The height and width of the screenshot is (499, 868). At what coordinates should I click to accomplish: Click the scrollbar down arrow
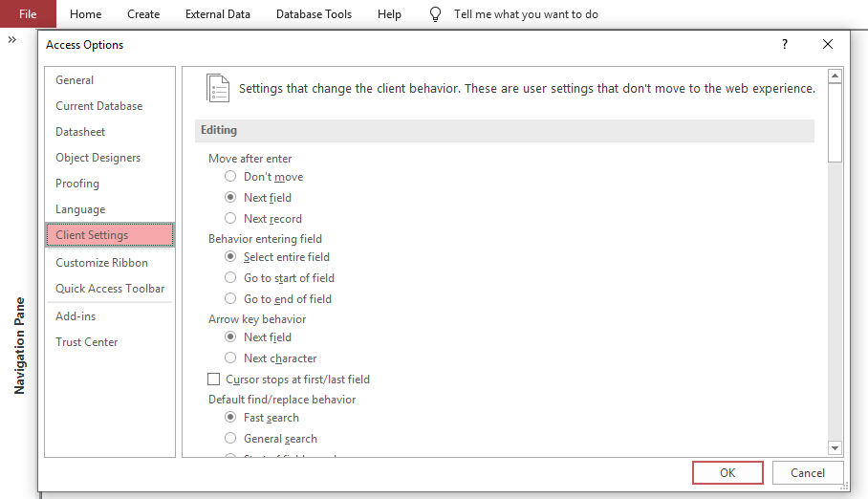(835, 447)
